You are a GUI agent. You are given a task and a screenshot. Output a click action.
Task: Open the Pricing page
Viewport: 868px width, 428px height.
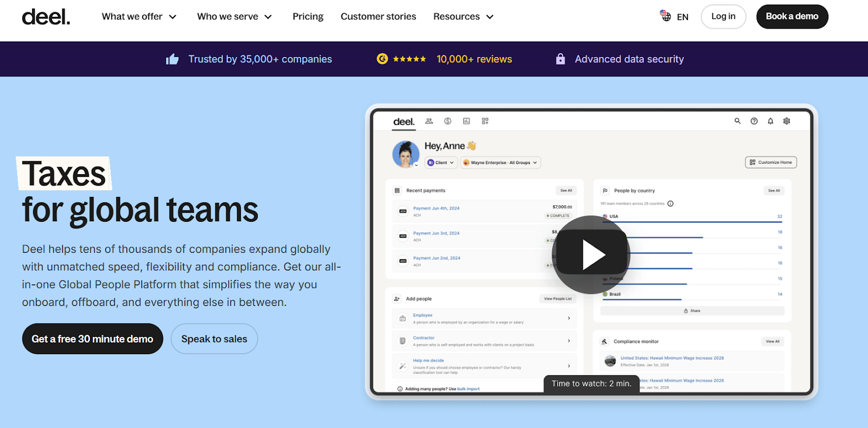point(308,17)
